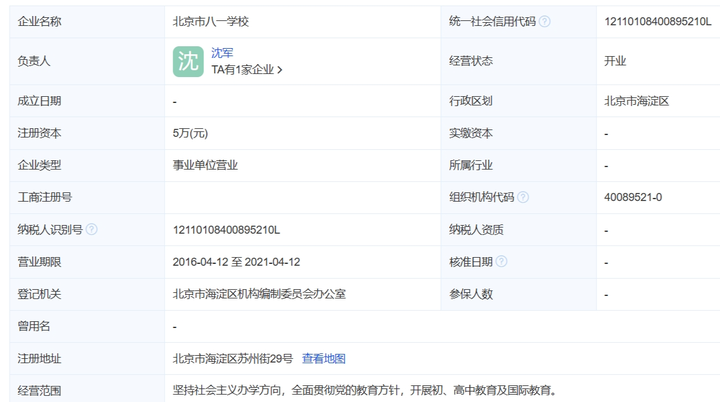Click the 经营范围 label cell
Viewport: 720px width, 402px height.
point(87,389)
